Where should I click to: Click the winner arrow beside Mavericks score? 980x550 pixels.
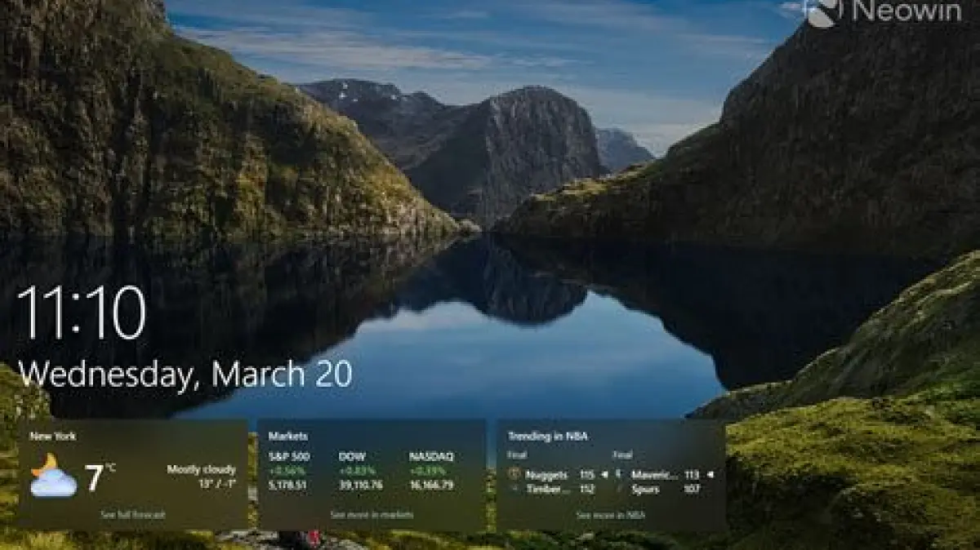[x=710, y=474]
